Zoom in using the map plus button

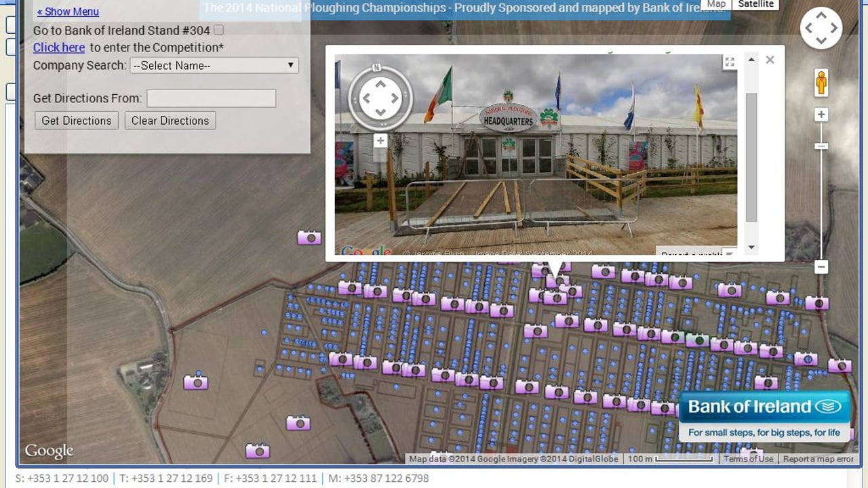pos(821,115)
